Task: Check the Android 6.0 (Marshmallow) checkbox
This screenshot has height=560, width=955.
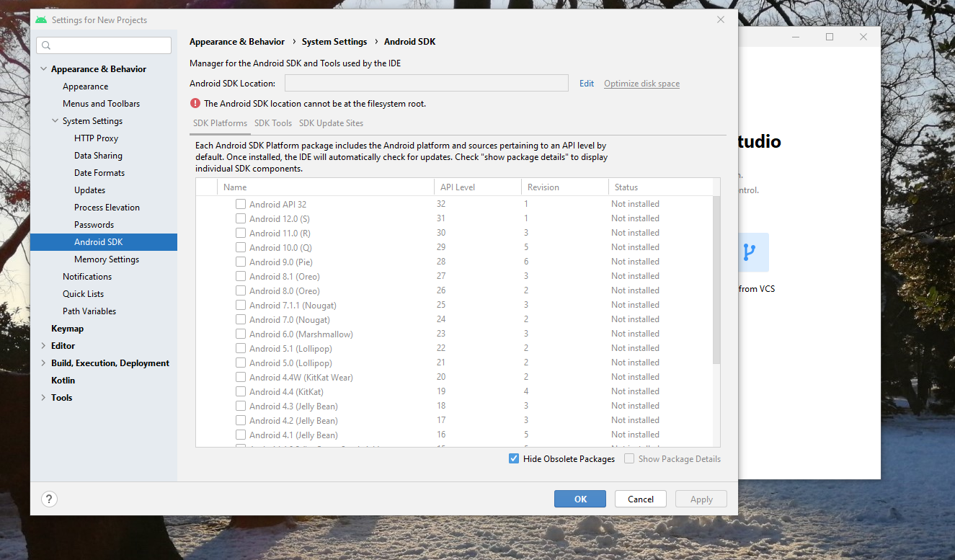Action: [241, 334]
